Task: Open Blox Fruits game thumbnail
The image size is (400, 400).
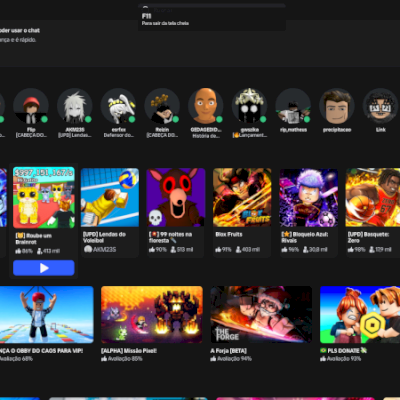Action: (x=242, y=198)
